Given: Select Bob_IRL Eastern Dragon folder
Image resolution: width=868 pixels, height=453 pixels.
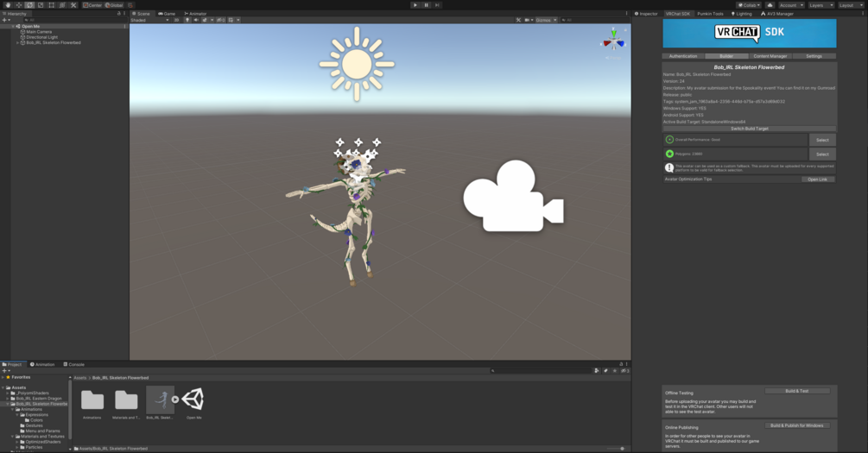Looking at the screenshot, I should [x=39, y=399].
